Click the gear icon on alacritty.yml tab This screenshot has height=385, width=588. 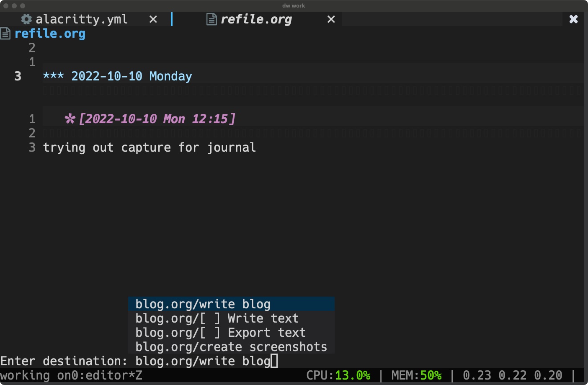click(x=26, y=19)
